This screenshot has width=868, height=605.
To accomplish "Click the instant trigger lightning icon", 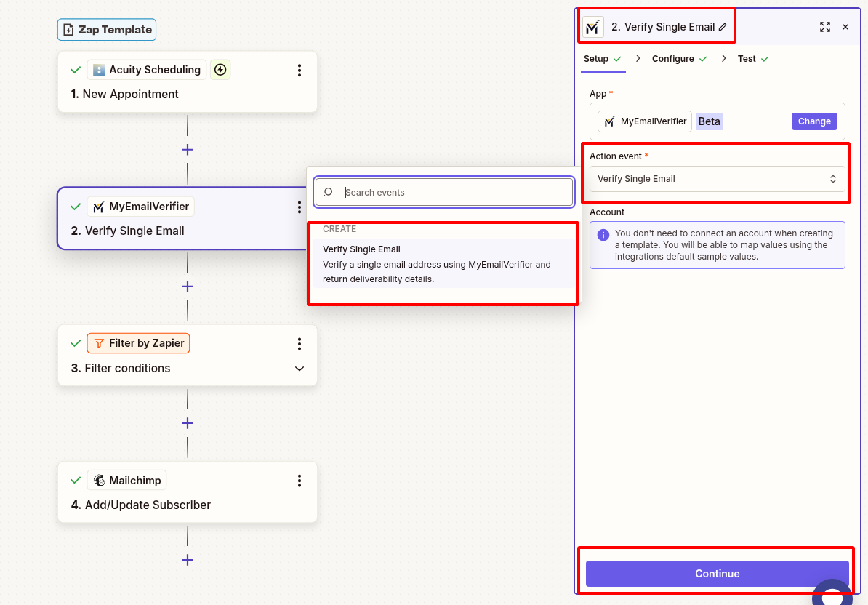I will pos(220,69).
